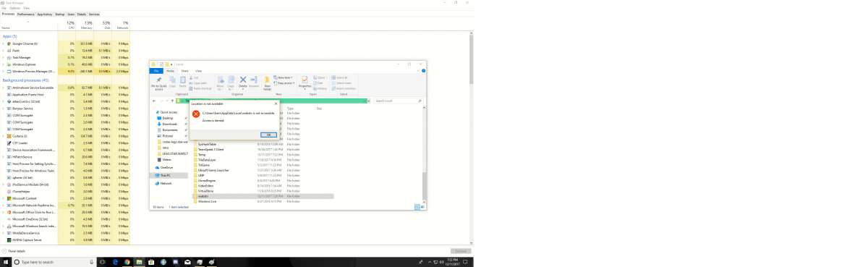Expand the Google Chrome process group
Image resolution: width=868 pixels, height=267 pixels.
tap(3, 43)
